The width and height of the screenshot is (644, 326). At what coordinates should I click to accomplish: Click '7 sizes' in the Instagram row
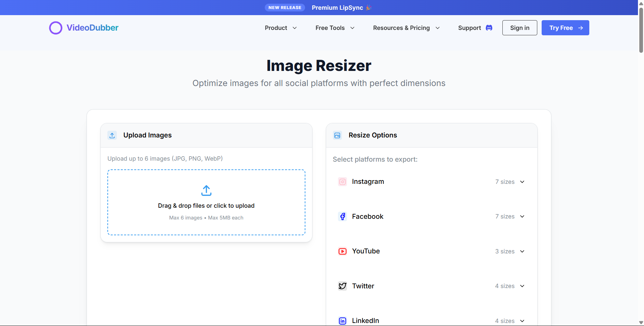[x=505, y=182]
